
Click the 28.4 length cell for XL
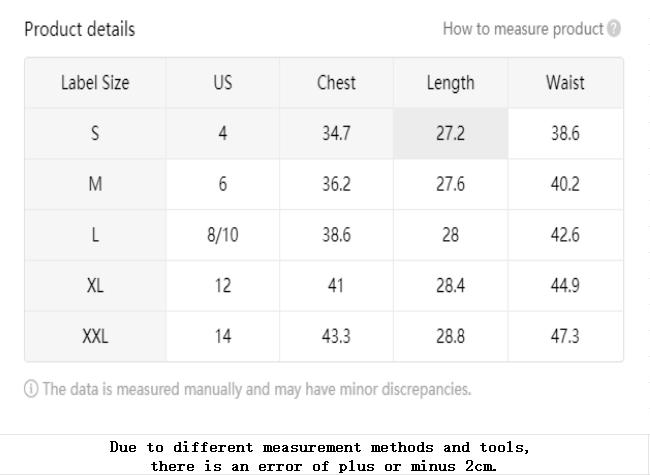coord(451,286)
